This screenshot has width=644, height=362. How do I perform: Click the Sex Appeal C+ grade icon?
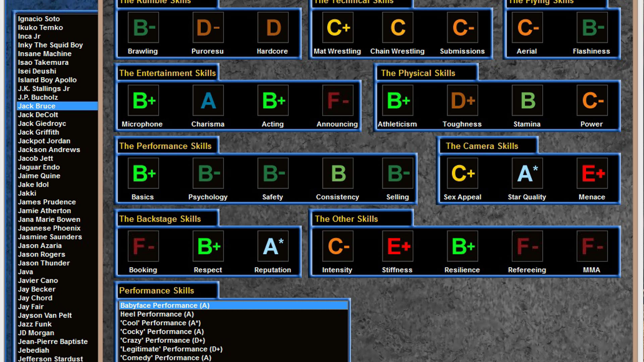(463, 173)
